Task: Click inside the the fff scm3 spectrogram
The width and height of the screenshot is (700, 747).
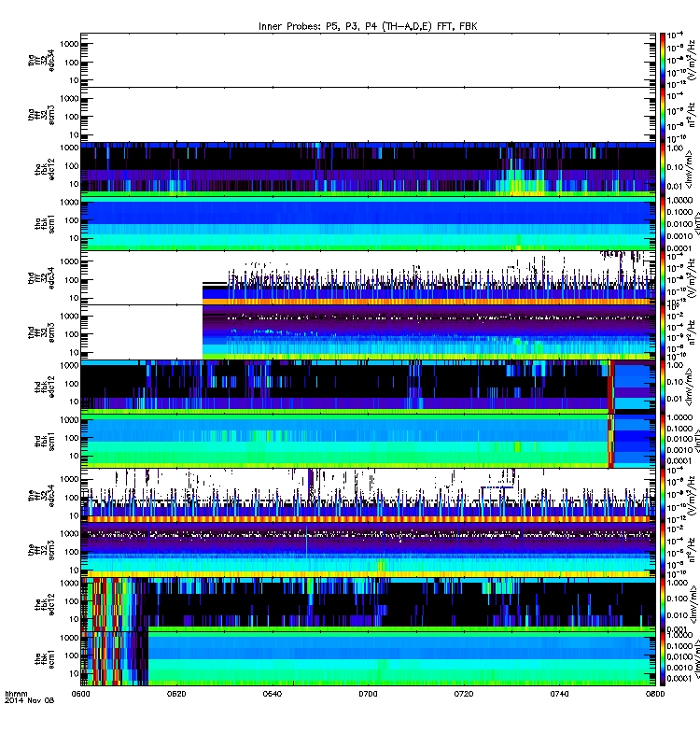Action: (x=368, y=550)
